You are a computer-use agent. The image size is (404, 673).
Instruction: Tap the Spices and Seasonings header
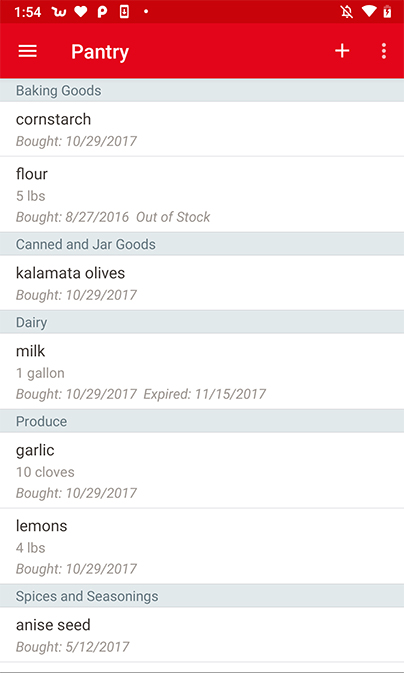202,596
